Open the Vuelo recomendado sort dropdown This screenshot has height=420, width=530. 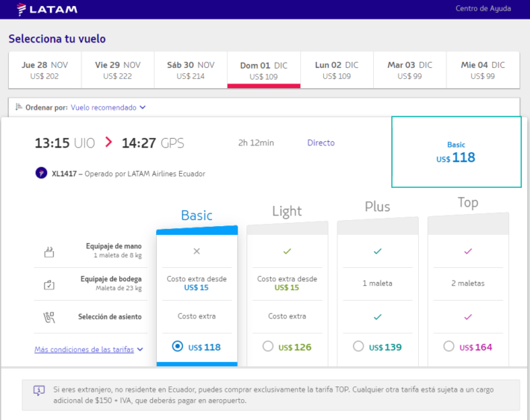[107, 107]
